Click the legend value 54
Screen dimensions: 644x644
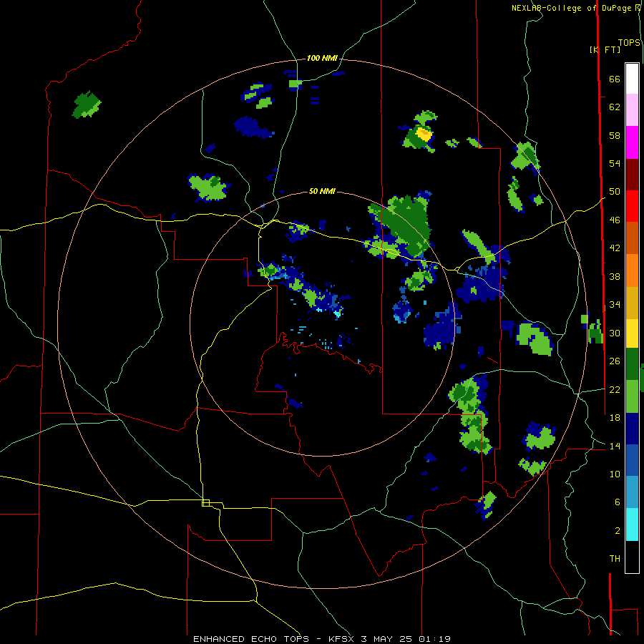coord(615,164)
